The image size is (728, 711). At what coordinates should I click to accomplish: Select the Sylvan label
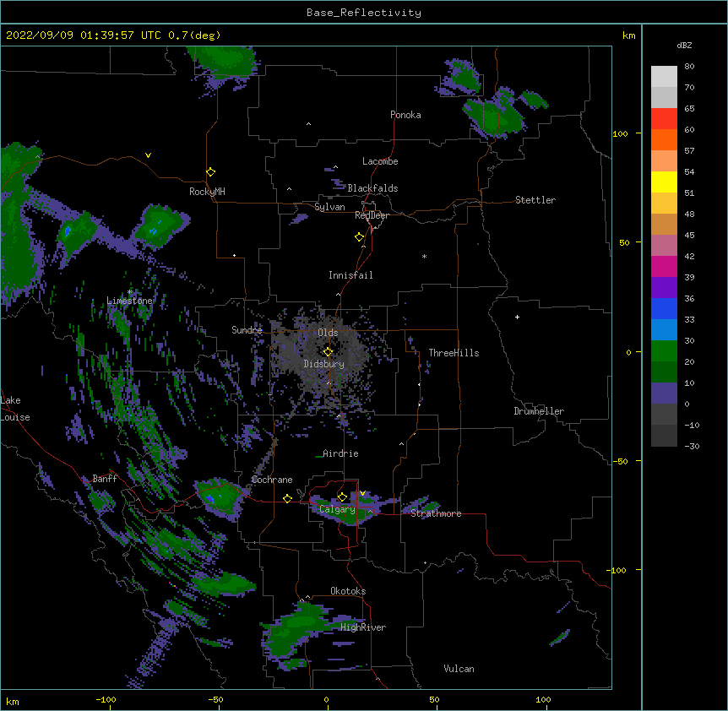pos(329,207)
